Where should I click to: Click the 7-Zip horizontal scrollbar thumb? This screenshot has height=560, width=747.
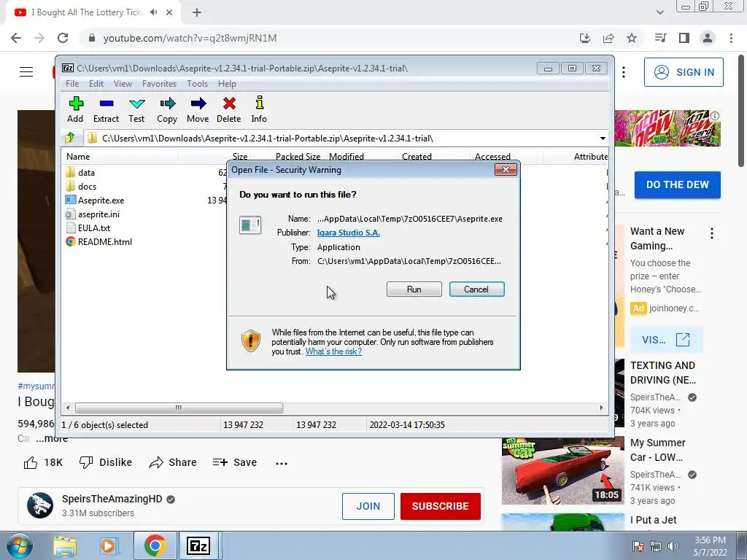(179, 408)
